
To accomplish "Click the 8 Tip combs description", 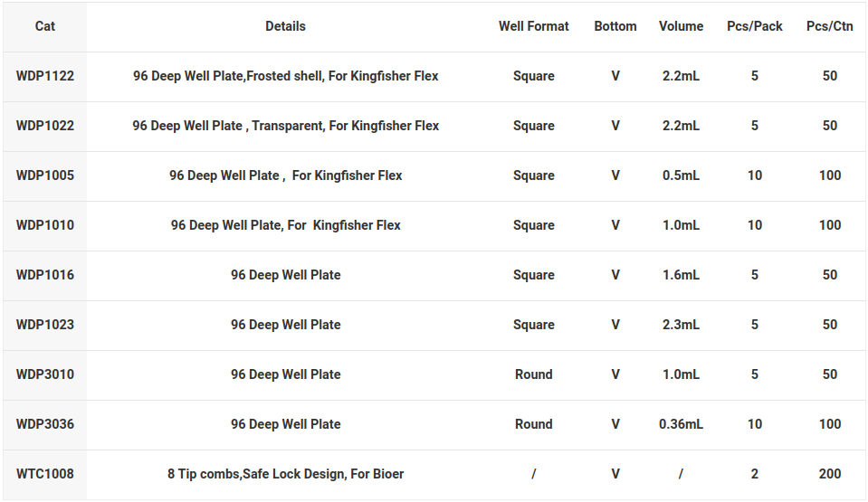I will click(285, 474).
